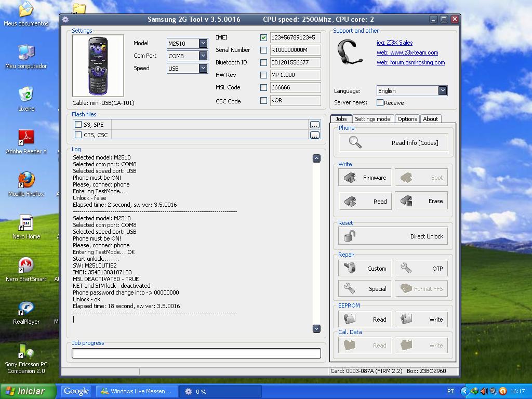532x399 pixels.
Task: Check the S3, SRE flash file
Action: coord(78,125)
